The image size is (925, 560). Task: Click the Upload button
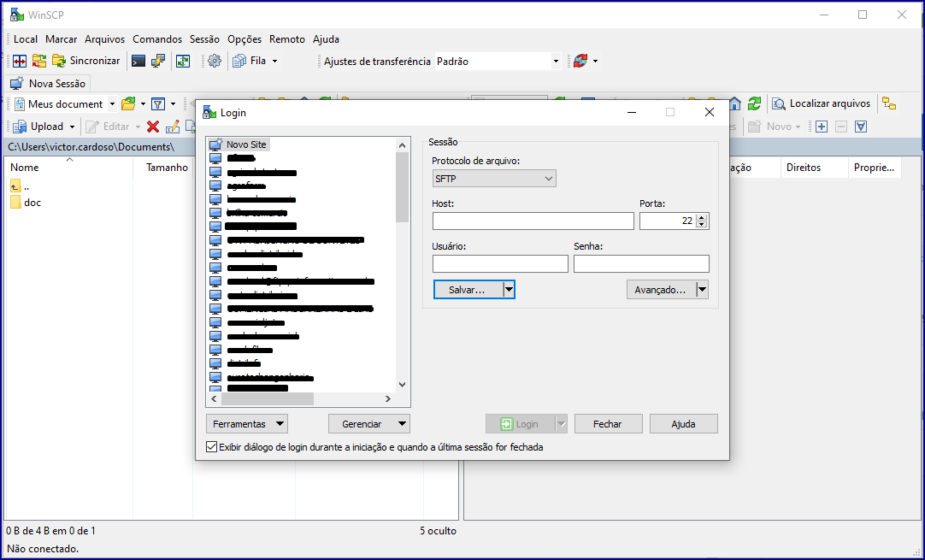pyautogui.click(x=39, y=127)
